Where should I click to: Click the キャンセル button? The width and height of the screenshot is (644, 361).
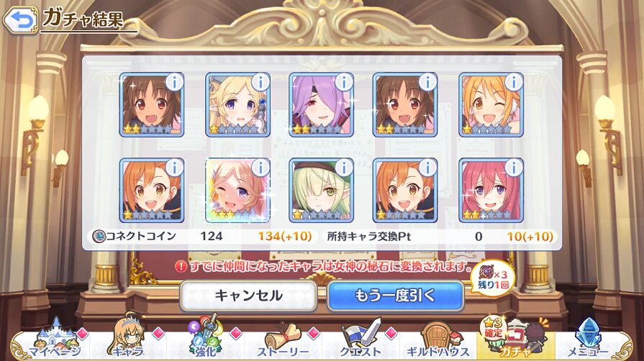248,296
